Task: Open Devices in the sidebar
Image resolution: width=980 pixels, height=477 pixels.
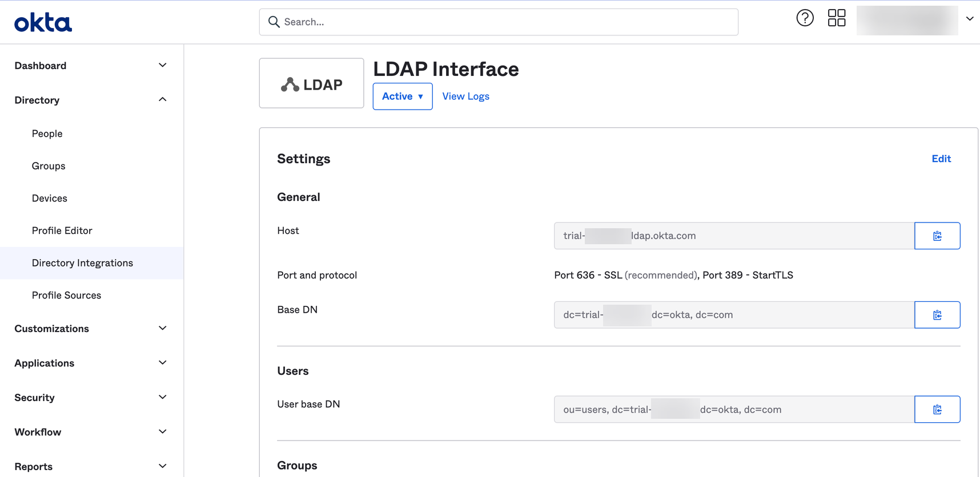Action: coord(50,198)
